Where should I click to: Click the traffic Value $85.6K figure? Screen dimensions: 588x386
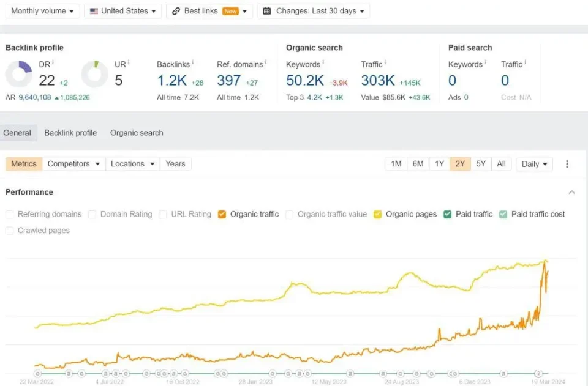394,97
